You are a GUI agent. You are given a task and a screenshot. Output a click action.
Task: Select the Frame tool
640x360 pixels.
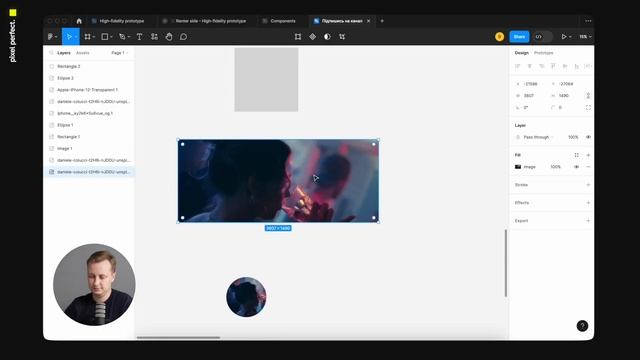[x=87, y=37]
